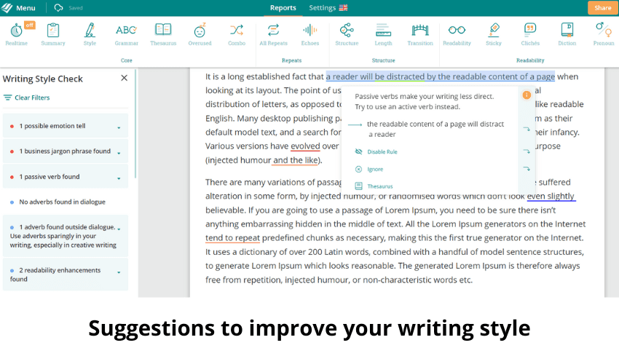Screen dimensions: 619x364
Task: Switch to the Reports tab
Action: (283, 8)
